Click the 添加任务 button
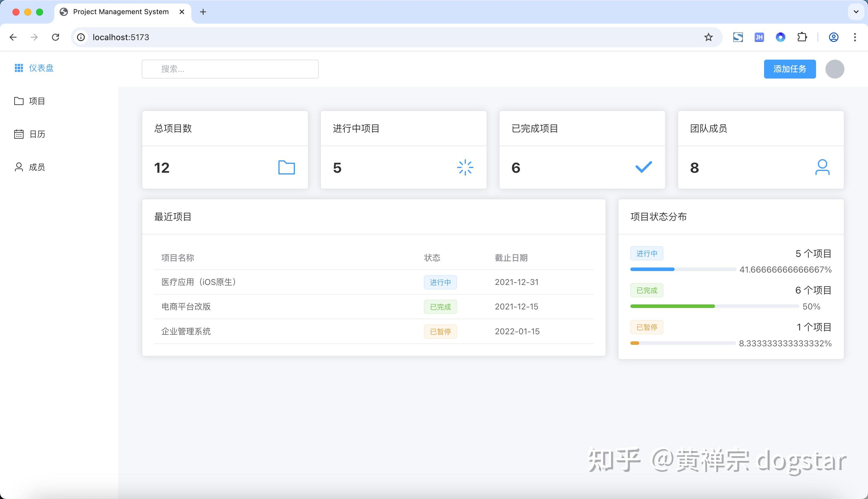 click(x=790, y=69)
